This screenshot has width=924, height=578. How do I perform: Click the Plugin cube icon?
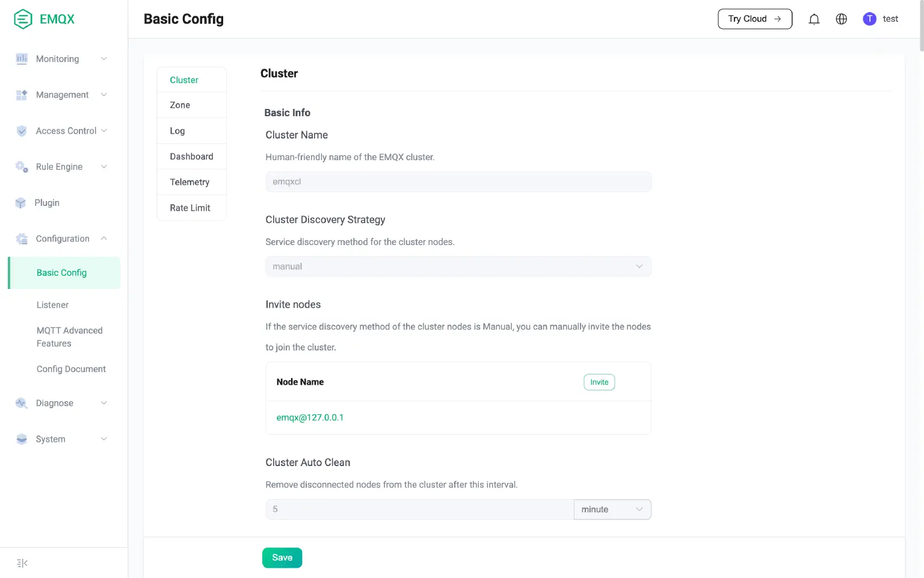point(21,203)
